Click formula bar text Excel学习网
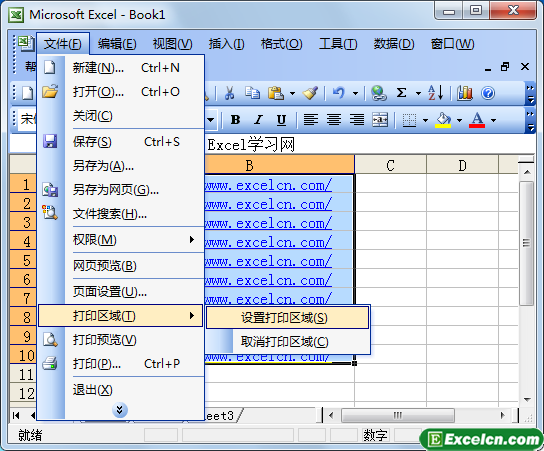 (x=251, y=144)
